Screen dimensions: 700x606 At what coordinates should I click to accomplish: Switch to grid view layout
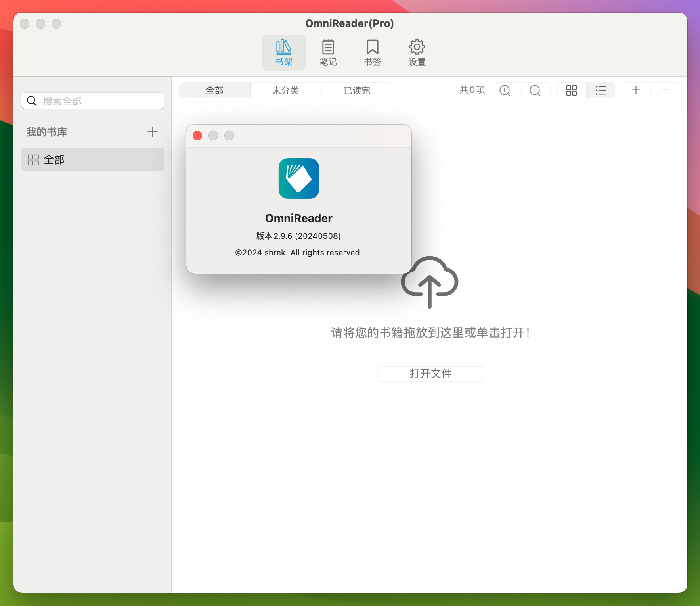coord(572,90)
